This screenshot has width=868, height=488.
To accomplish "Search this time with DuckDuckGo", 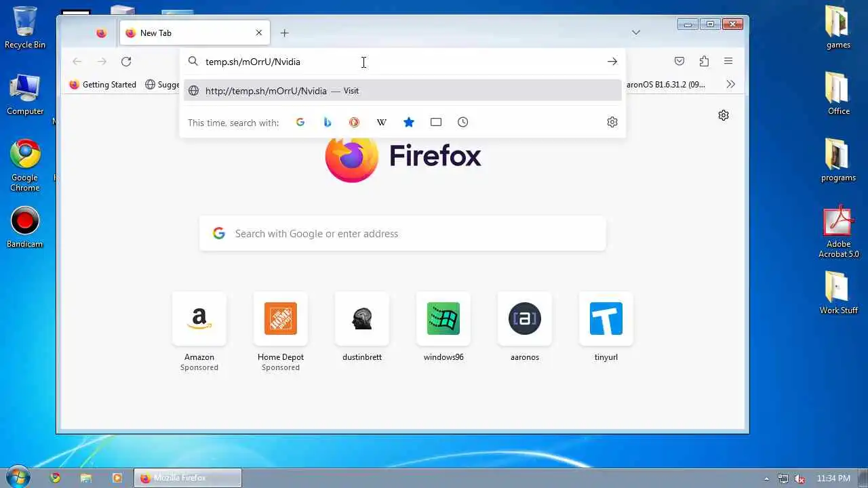I will (x=354, y=122).
